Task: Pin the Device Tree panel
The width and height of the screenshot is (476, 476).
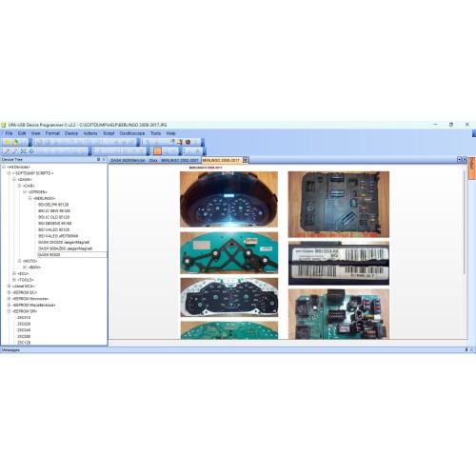Action: click(x=98, y=160)
